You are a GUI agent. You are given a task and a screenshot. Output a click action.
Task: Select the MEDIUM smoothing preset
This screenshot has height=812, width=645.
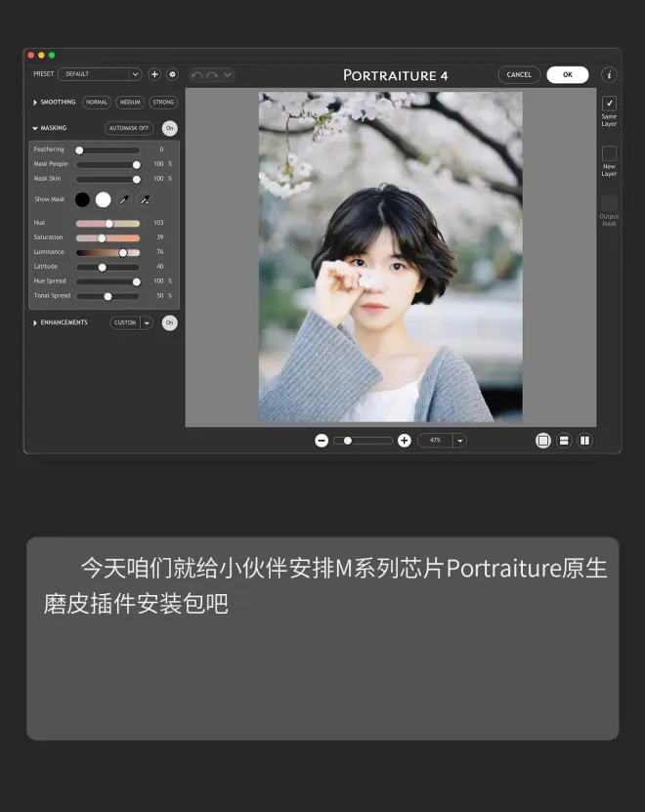pyautogui.click(x=129, y=103)
